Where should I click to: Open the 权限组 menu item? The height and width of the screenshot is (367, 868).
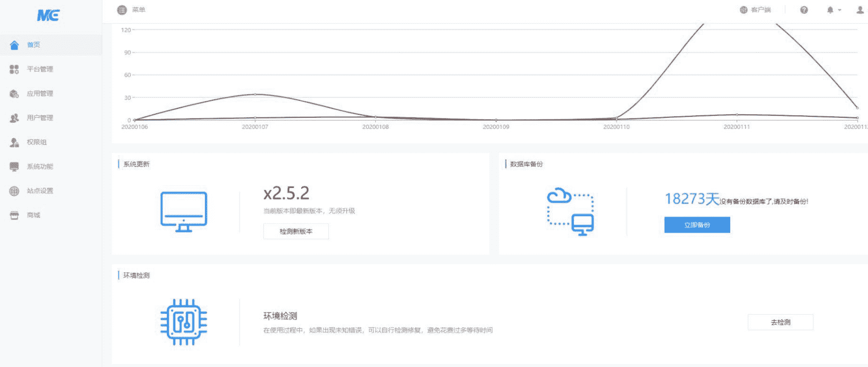[51, 142]
